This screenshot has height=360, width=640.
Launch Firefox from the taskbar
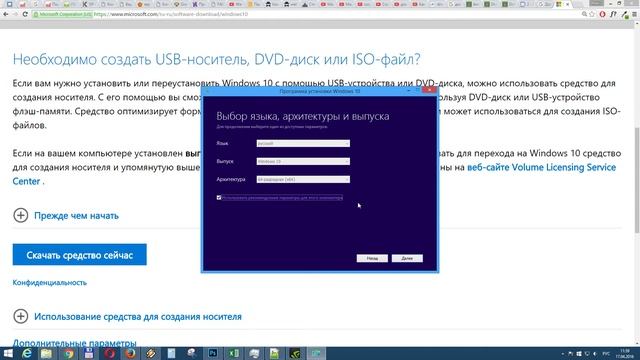pos(130,353)
